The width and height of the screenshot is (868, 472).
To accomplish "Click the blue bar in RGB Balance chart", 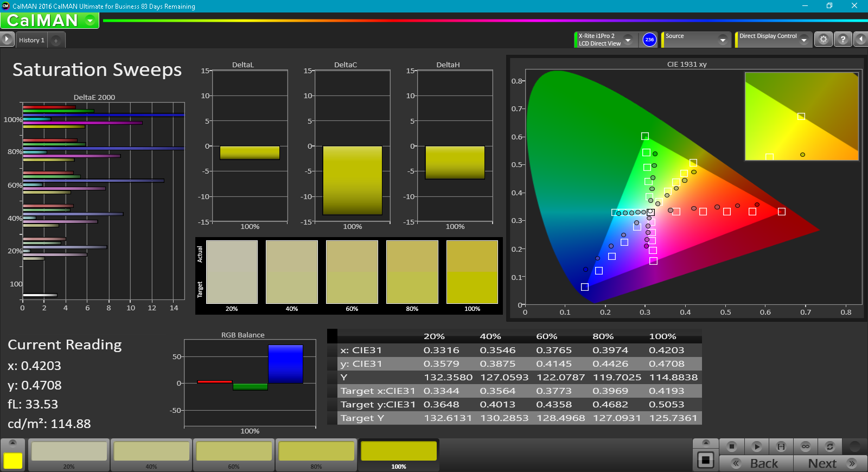I will 285,364.
